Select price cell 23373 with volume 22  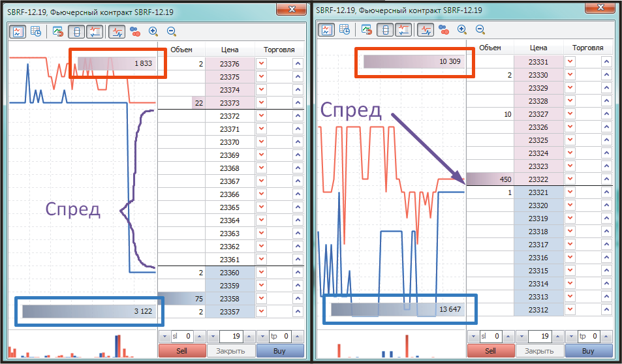click(x=230, y=102)
